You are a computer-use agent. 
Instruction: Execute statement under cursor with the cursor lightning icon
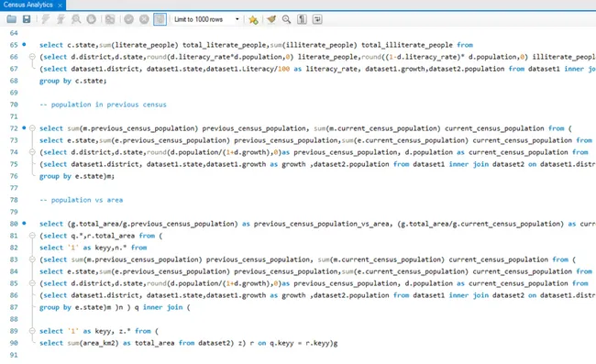pyautogui.click(x=61, y=19)
